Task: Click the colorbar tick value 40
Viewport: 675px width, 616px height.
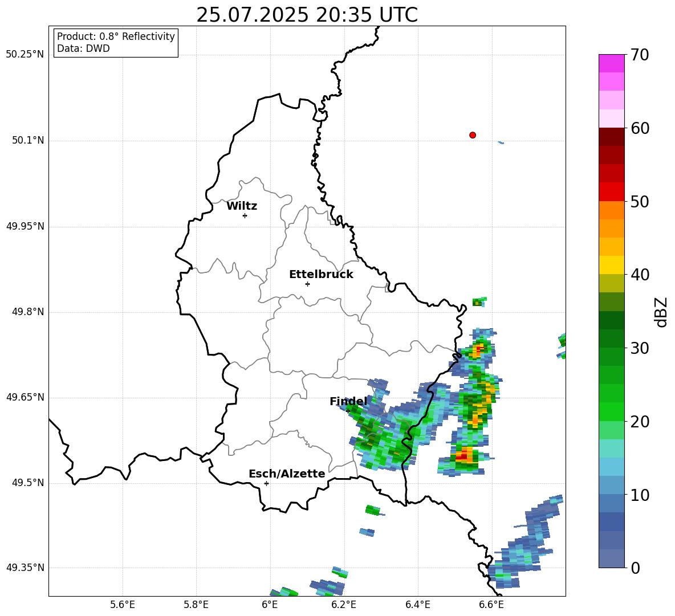Action: tap(640, 275)
